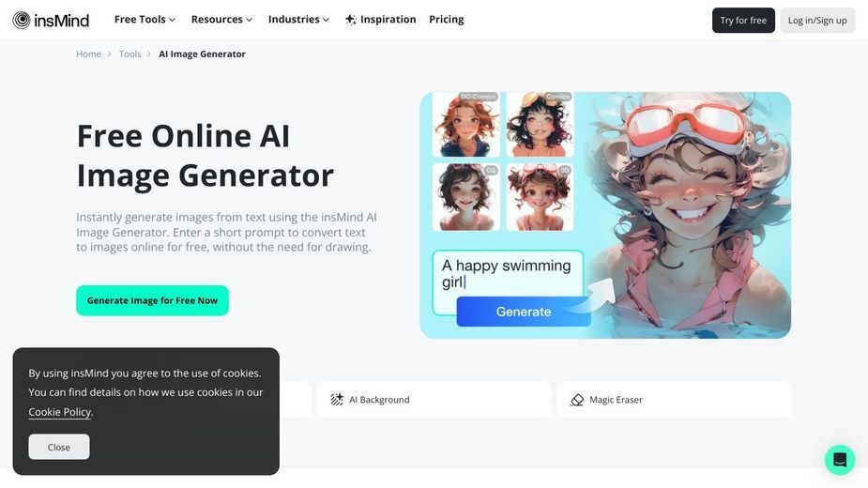Screen dimensions: 868x488
Task: Click the insMind spiral logo icon
Action: 21,20
